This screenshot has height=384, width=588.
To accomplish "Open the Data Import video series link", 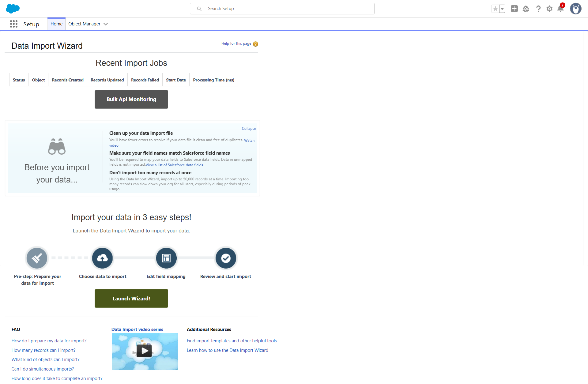I will click(x=137, y=329).
